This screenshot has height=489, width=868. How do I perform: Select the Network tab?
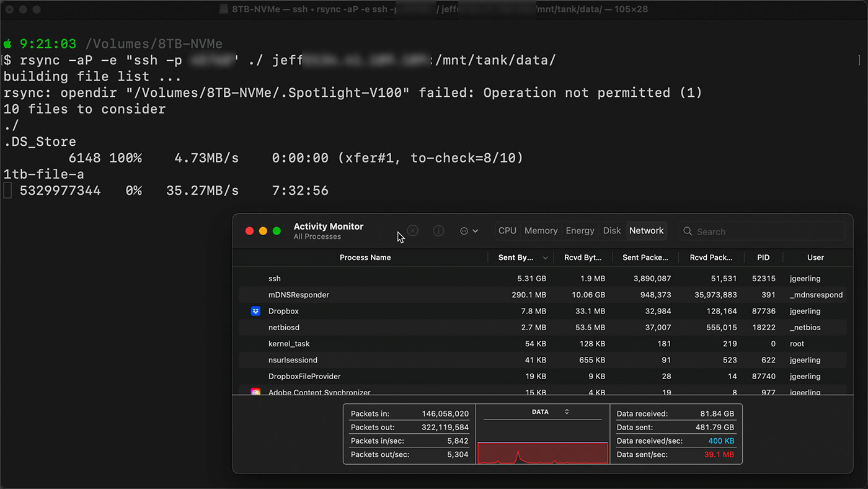coord(646,230)
